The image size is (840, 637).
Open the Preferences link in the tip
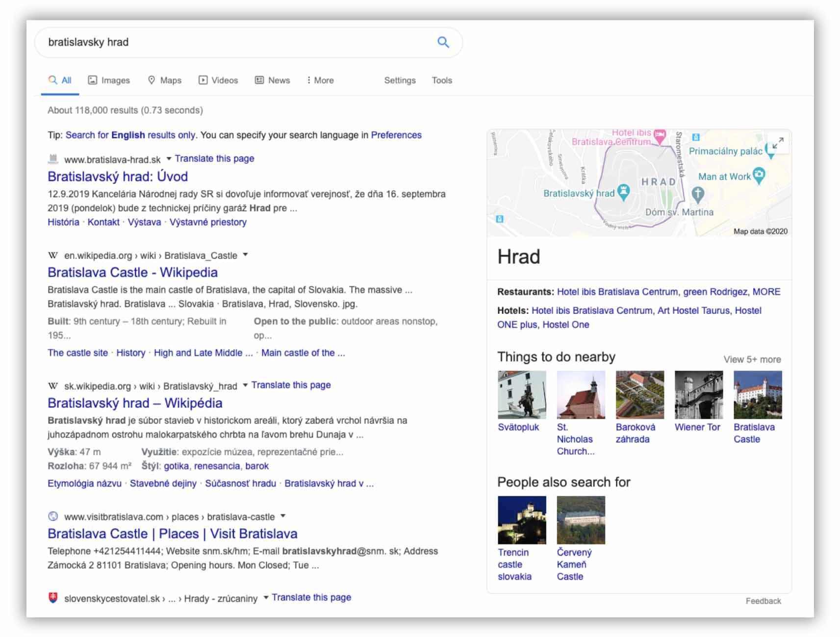click(396, 135)
